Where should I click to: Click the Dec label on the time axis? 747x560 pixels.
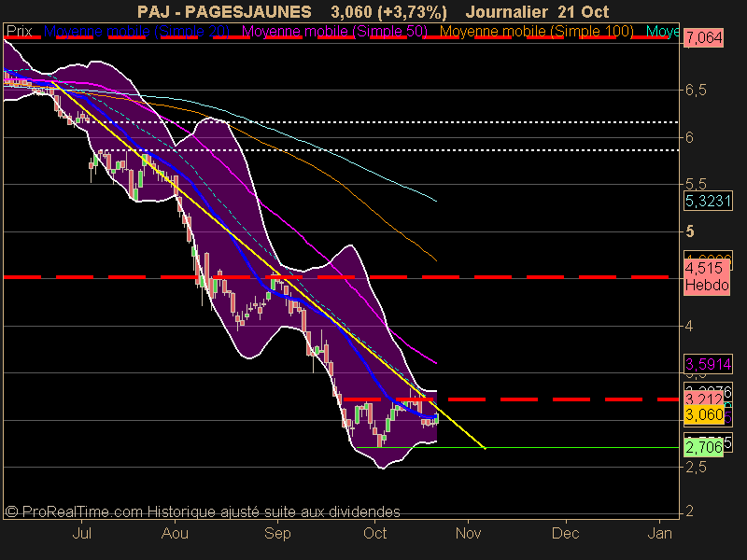pos(566,533)
